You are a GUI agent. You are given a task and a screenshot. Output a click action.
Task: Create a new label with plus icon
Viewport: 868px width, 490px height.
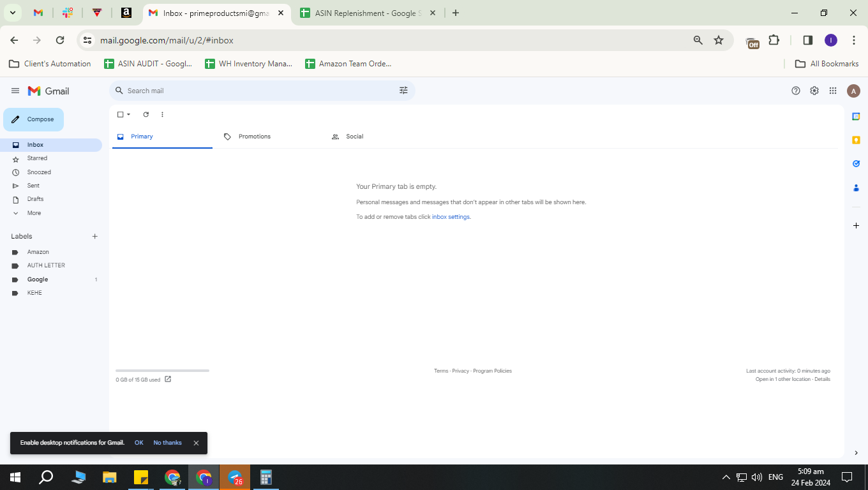pyautogui.click(x=95, y=236)
